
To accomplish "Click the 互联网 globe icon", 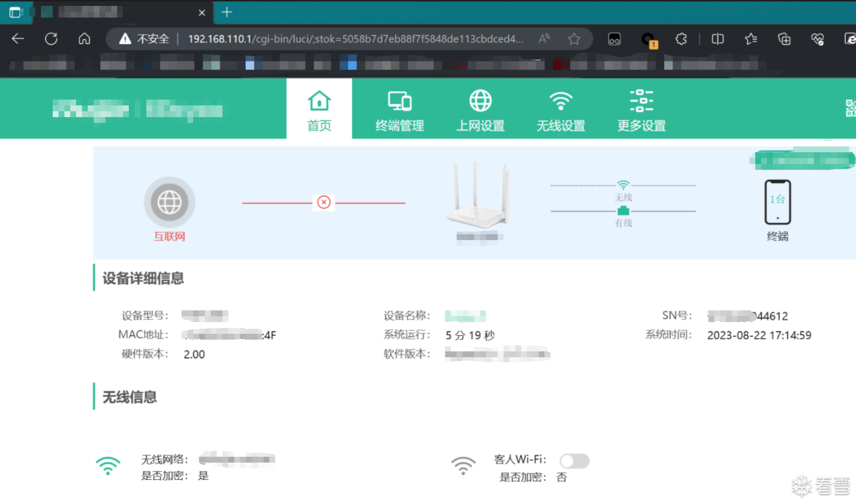I will point(169,202).
